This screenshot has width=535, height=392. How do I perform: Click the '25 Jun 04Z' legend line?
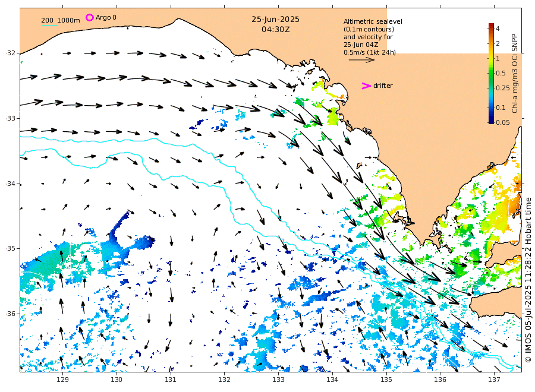pyautogui.click(x=361, y=45)
